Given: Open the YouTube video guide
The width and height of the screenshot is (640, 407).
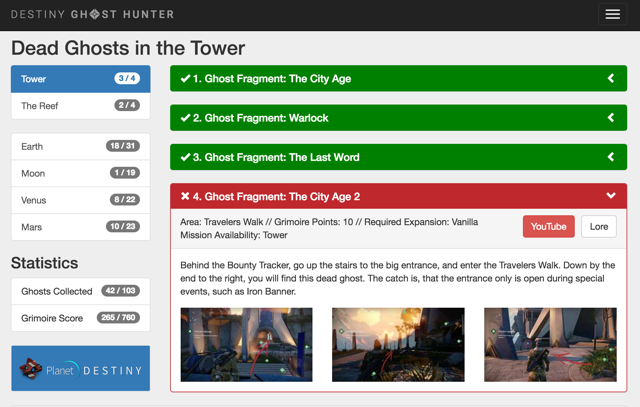Looking at the screenshot, I should tap(549, 227).
